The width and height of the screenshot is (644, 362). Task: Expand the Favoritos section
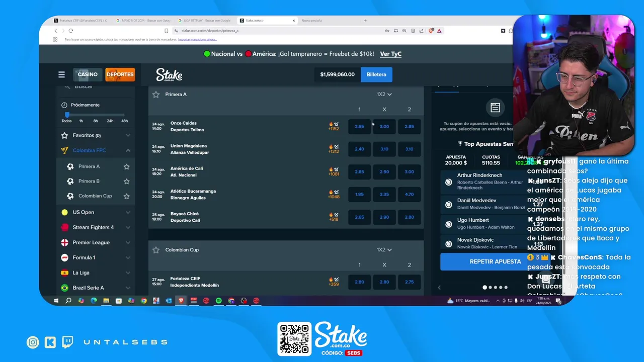click(128, 135)
